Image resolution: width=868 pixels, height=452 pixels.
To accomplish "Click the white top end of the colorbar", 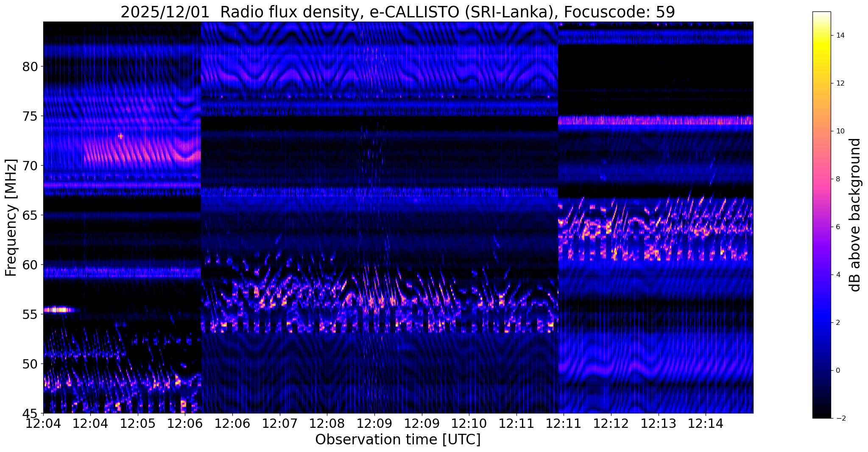I will 821,14.
